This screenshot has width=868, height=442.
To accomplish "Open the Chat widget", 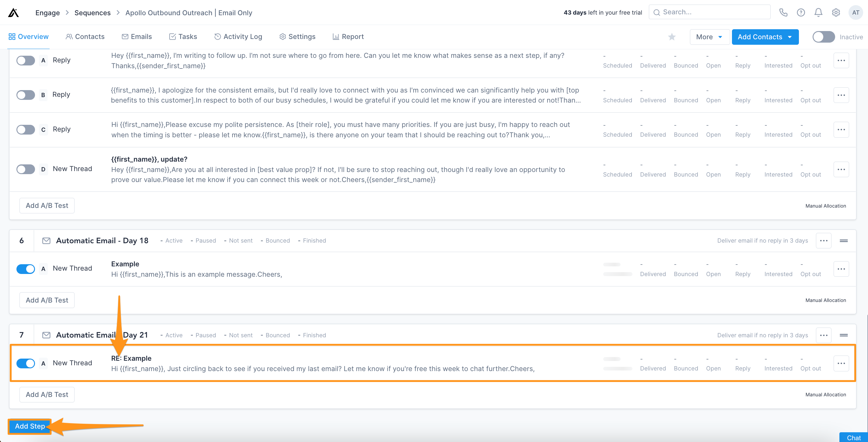I will click(853, 438).
